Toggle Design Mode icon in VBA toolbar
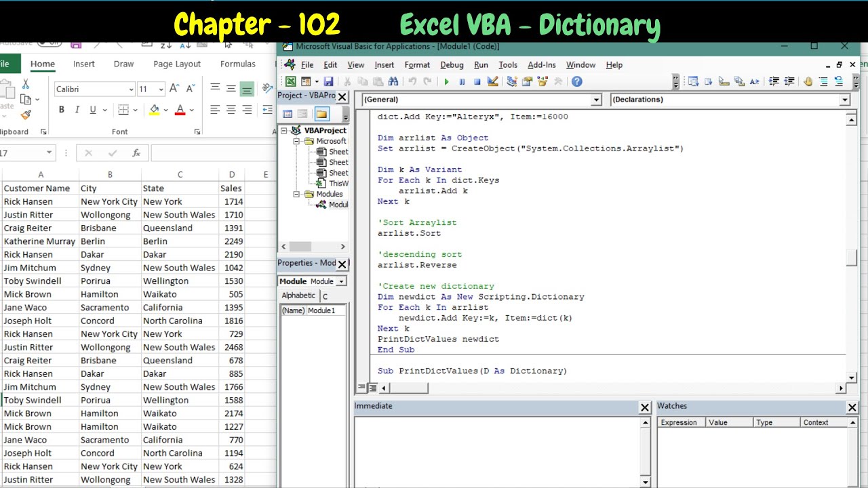The height and width of the screenshot is (488, 868). point(493,81)
